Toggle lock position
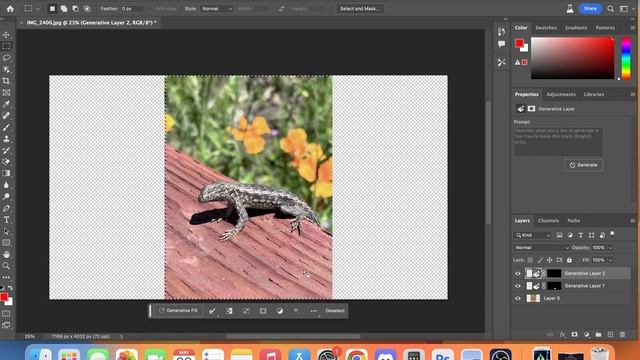This screenshot has height=360, width=640. click(x=549, y=260)
